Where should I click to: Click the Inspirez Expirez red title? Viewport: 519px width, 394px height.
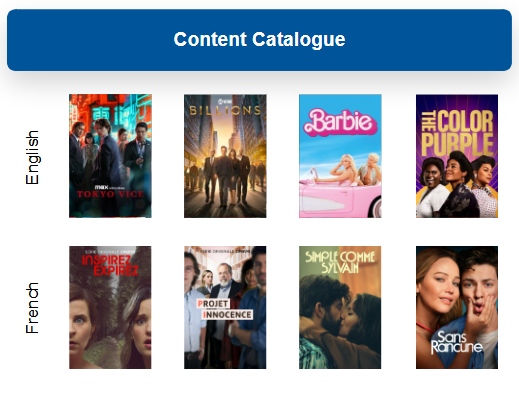(x=110, y=265)
